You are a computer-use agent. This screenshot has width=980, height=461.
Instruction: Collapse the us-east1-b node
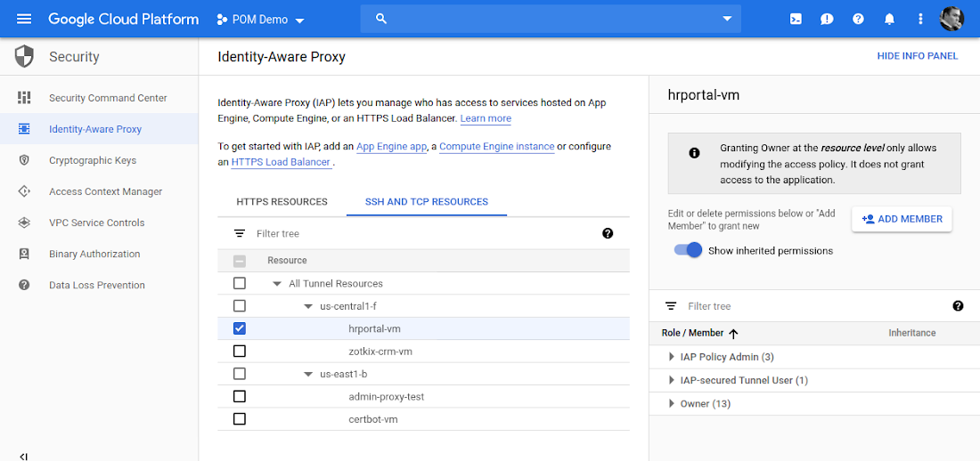pos(307,374)
